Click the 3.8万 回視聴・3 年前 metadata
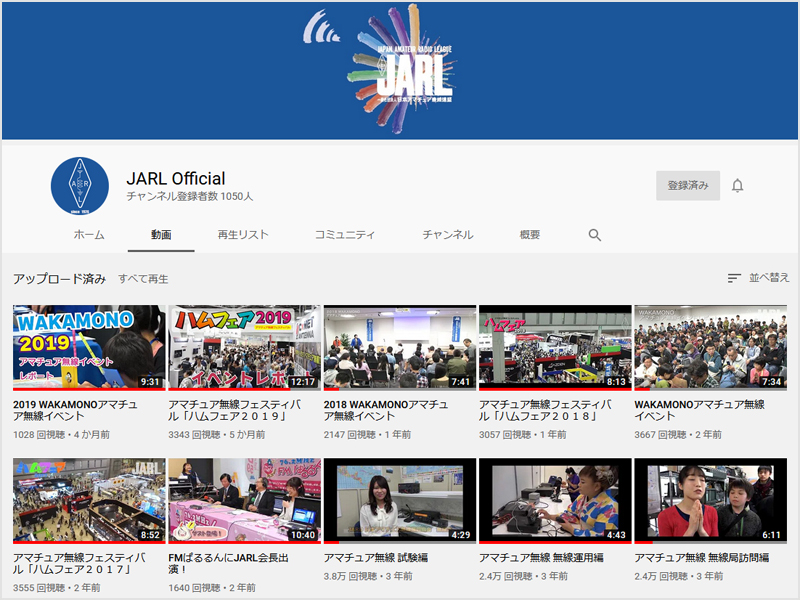The image size is (800, 600). (368, 576)
